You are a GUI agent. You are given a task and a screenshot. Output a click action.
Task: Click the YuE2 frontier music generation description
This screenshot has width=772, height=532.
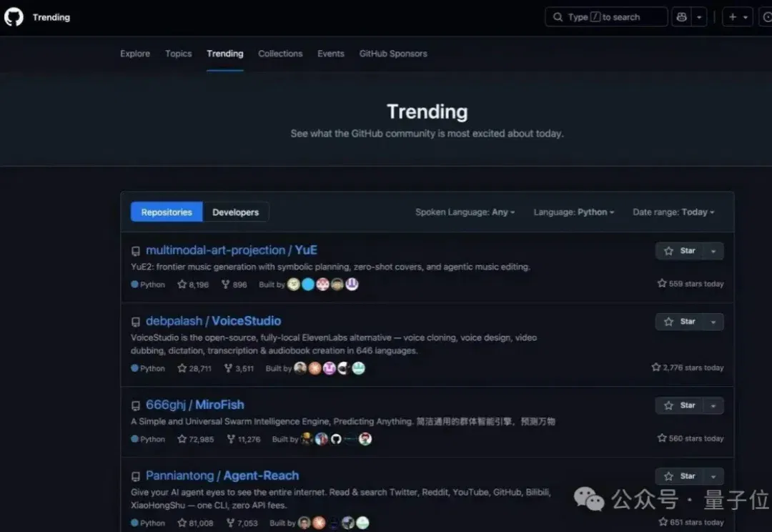[330, 267]
